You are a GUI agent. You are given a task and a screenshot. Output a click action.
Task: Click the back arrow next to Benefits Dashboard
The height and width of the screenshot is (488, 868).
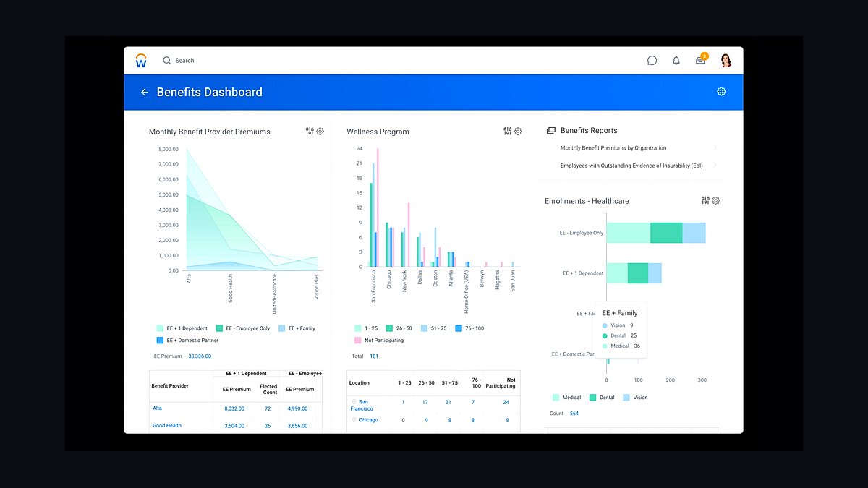pos(144,93)
